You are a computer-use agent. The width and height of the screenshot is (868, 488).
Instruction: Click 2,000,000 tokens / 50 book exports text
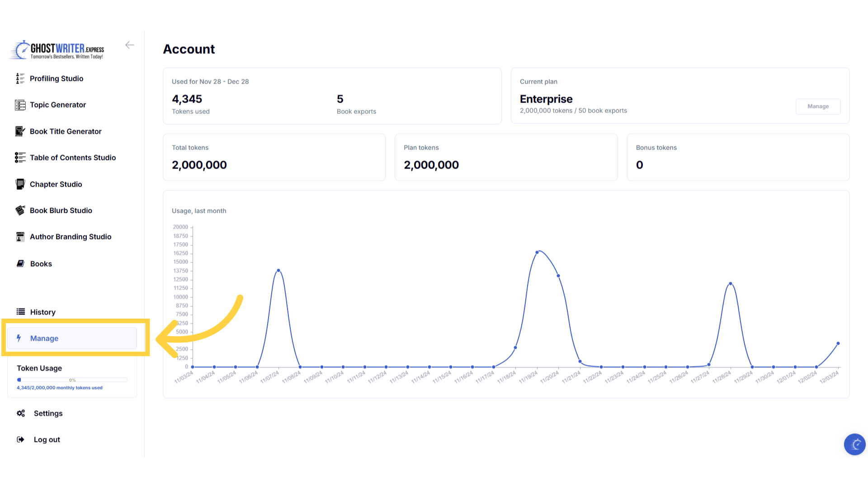tap(573, 111)
